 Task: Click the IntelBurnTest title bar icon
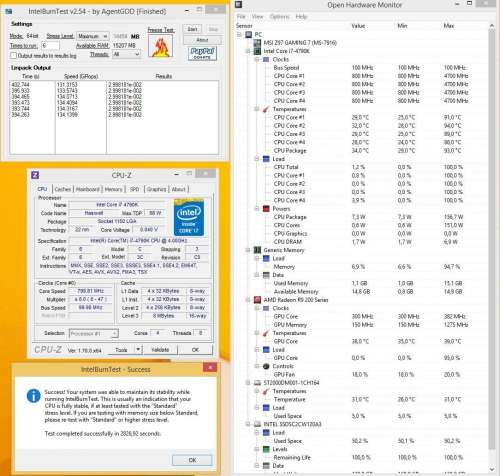(9, 11)
